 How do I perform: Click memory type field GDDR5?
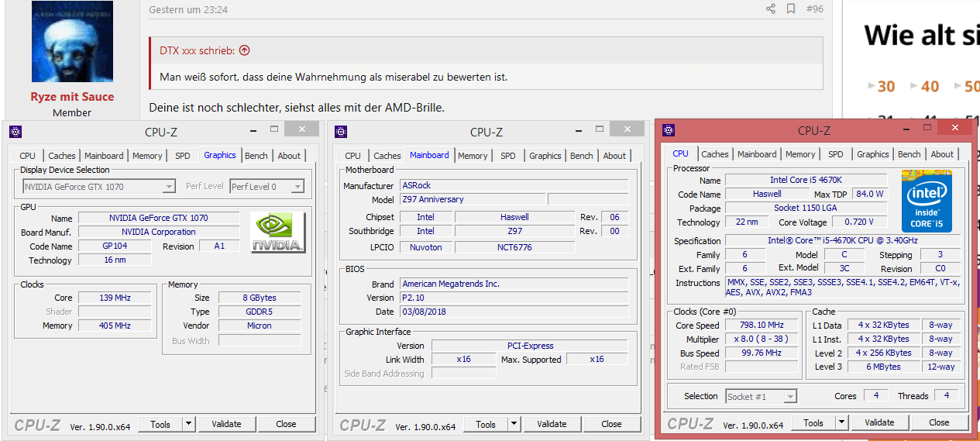260,312
